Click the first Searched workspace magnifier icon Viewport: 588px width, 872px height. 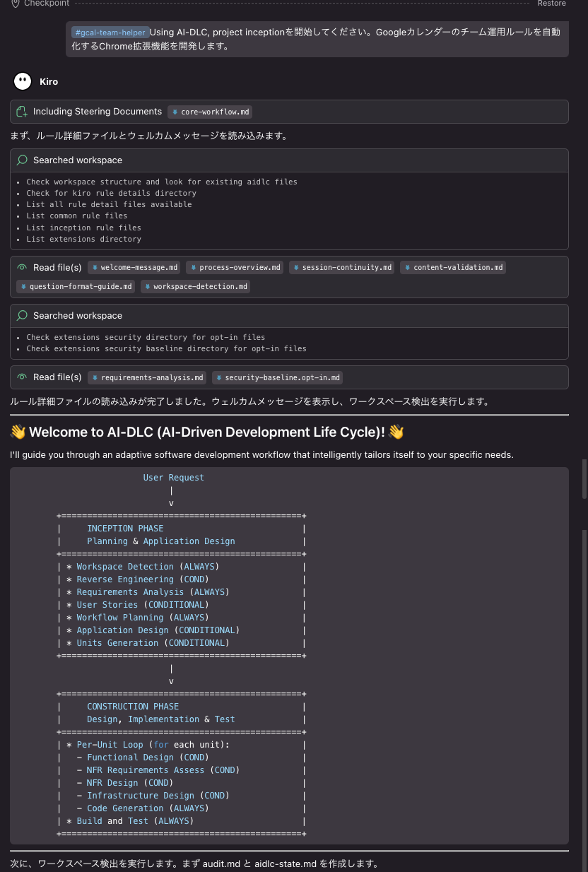[x=22, y=160]
